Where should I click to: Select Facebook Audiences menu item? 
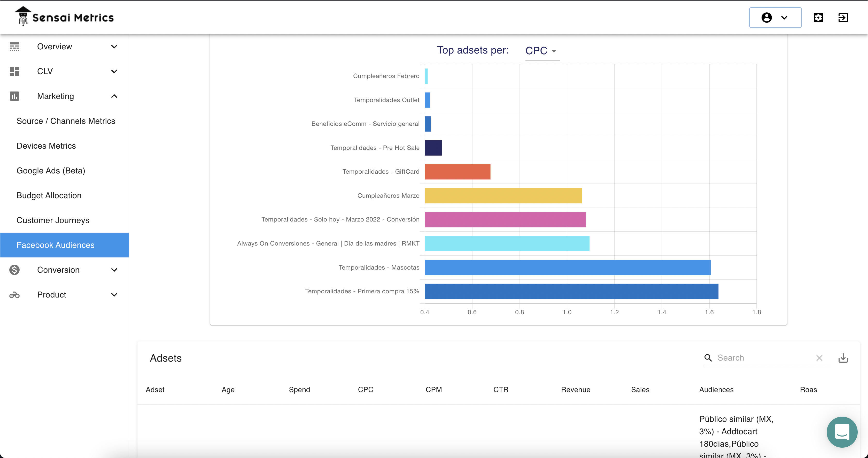[64, 245]
